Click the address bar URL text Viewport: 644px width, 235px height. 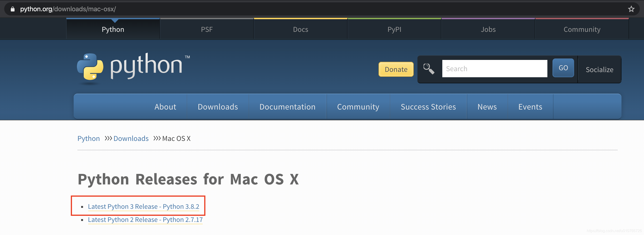point(68,9)
